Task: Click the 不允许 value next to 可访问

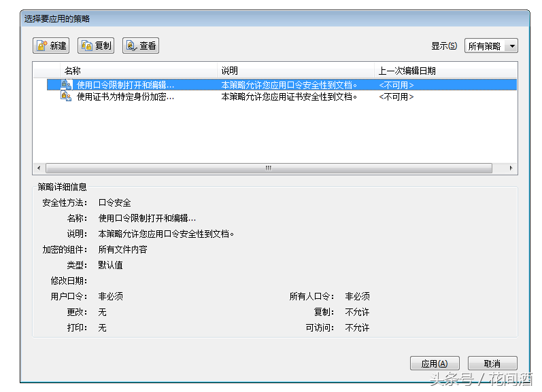Action: pos(358,327)
